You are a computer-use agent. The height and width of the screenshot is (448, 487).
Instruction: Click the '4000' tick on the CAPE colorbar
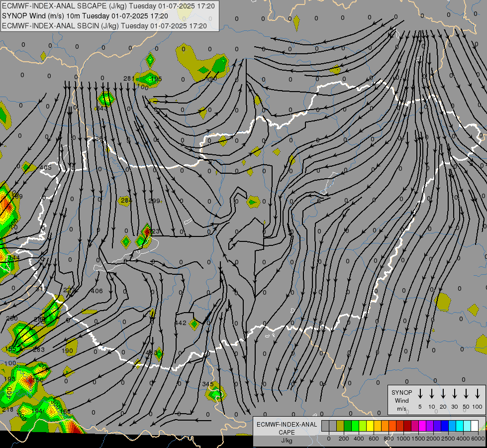tap(463, 439)
